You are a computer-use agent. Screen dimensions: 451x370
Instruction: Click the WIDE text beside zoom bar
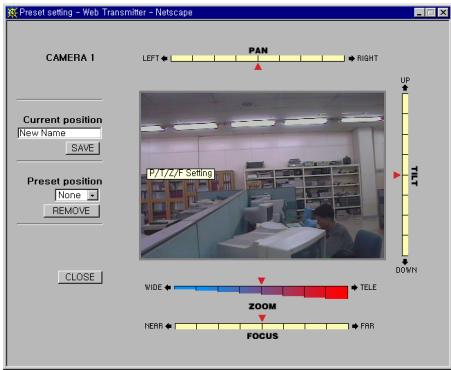point(153,287)
